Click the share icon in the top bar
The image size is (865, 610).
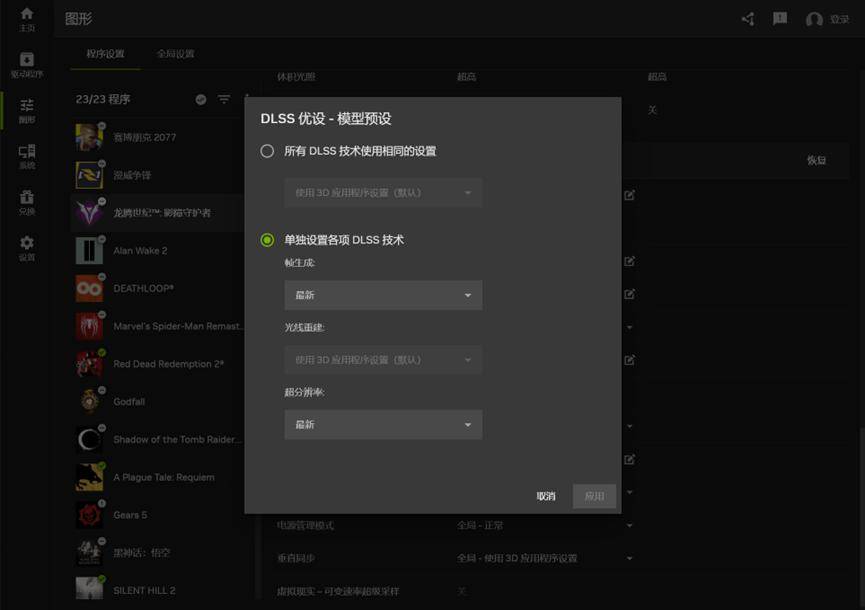pos(748,19)
